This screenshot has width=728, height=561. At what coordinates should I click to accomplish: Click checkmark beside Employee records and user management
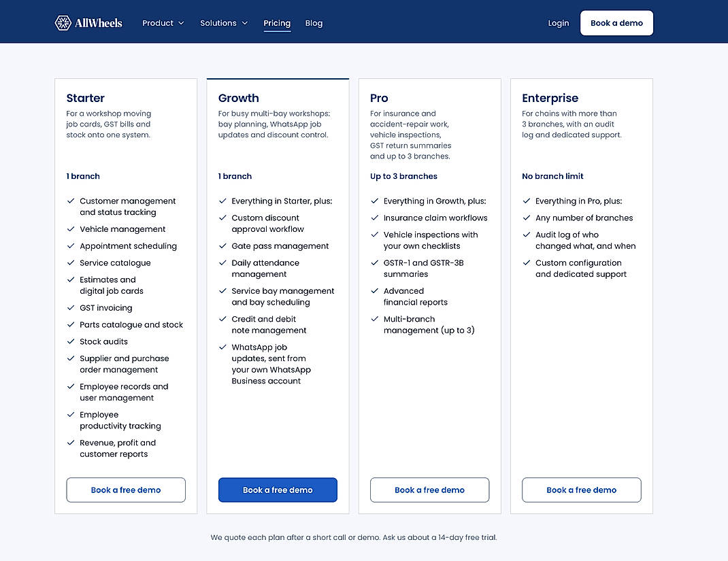tap(71, 386)
